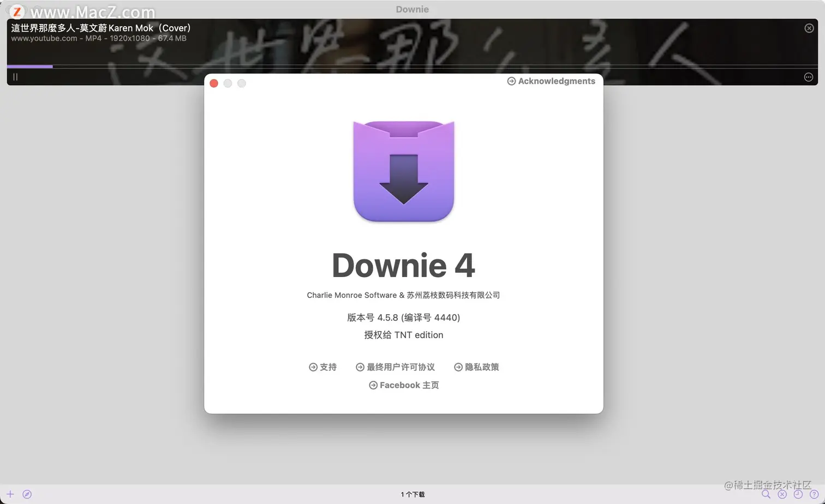Click the version text 版本号 4.5.8
Image resolution: width=825 pixels, height=504 pixels.
404,317
